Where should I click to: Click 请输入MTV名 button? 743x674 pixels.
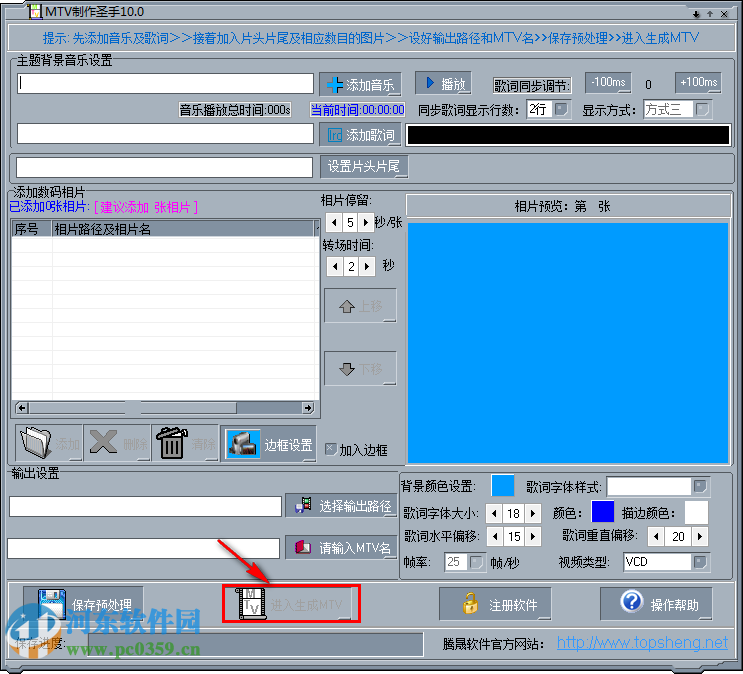click(341, 547)
